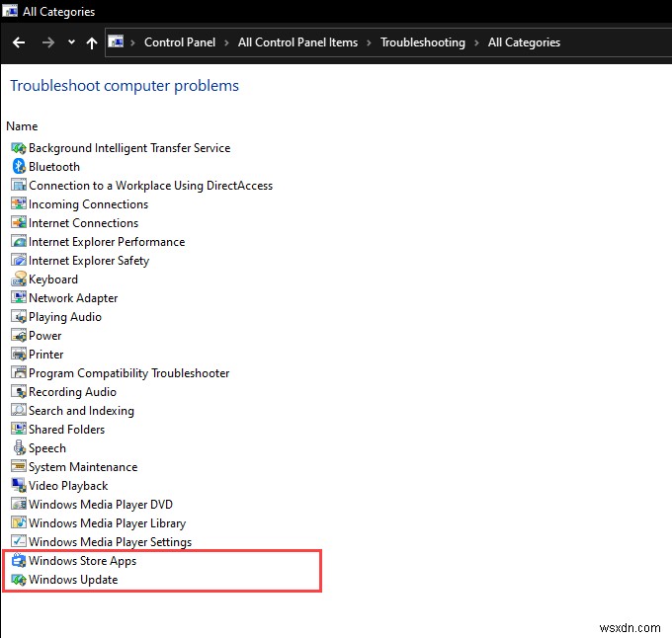Go back with the Back arrow
This screenshot has width=672, height=638.
19,42
